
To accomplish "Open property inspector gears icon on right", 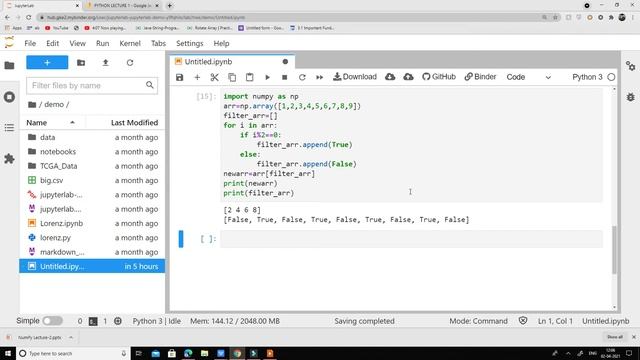I will click(x=631, y=66).
